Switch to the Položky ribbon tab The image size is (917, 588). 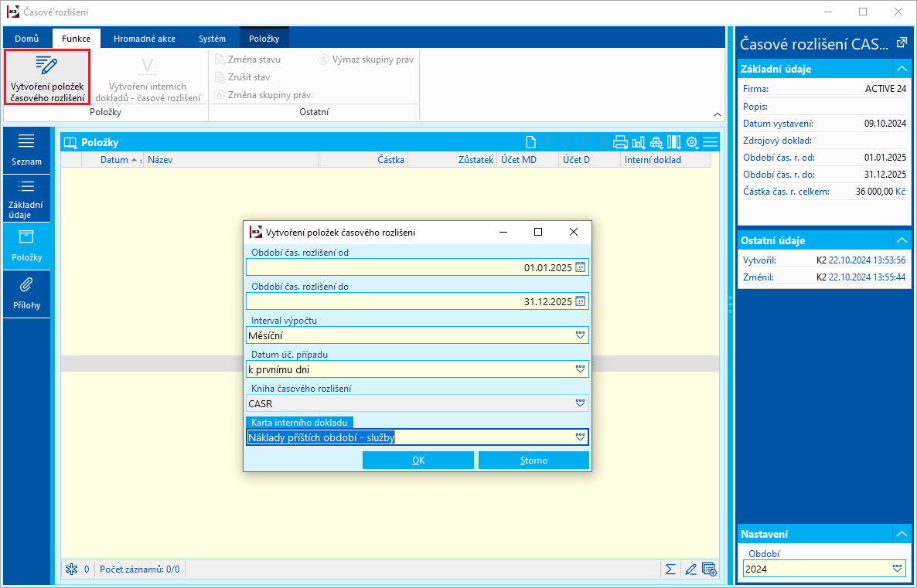tap(264, 39)
